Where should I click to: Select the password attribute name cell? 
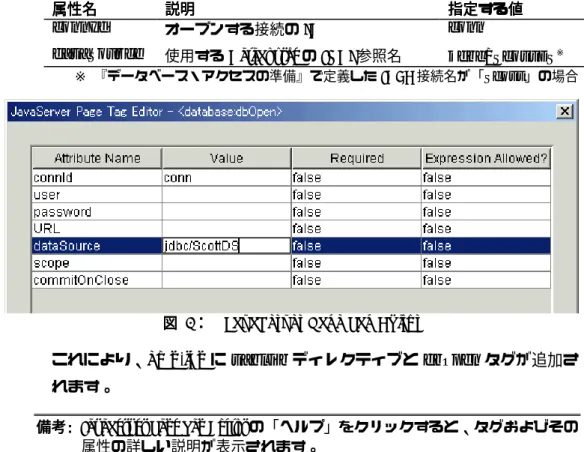[x=97, y=212]
